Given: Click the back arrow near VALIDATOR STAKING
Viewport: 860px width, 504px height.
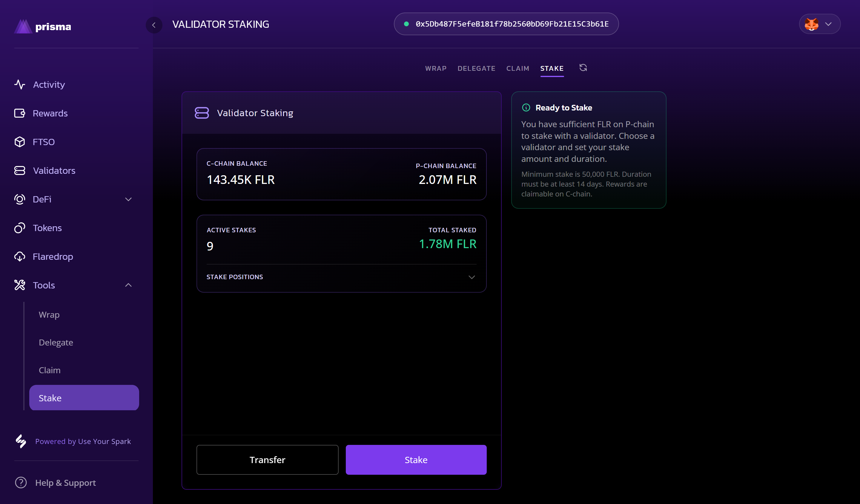Looking at the screenshot, I should click(154, 25).
